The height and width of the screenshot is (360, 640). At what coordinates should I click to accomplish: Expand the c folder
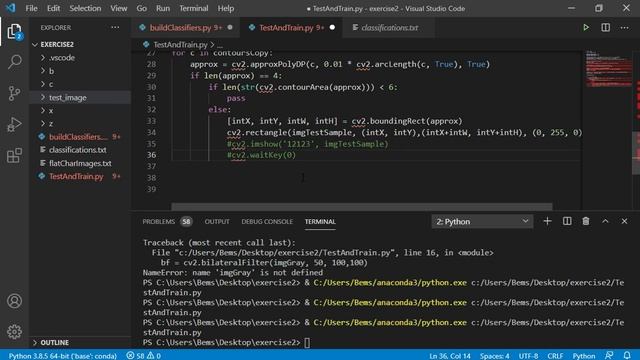(80, 84)
